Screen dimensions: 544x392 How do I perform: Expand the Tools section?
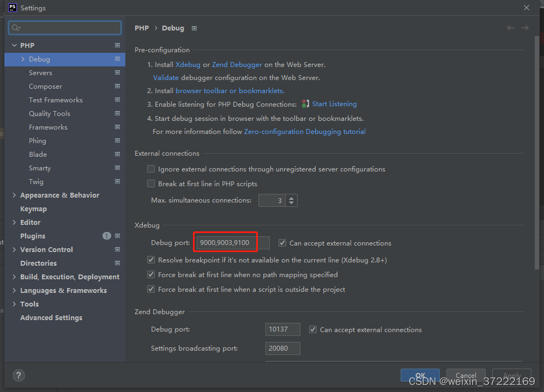coord(14,304)
